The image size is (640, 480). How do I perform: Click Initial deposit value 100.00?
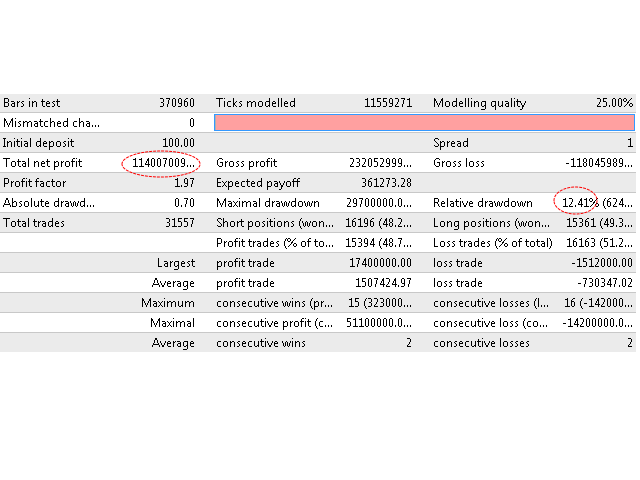pyautogui.click(x=178, y=143)
